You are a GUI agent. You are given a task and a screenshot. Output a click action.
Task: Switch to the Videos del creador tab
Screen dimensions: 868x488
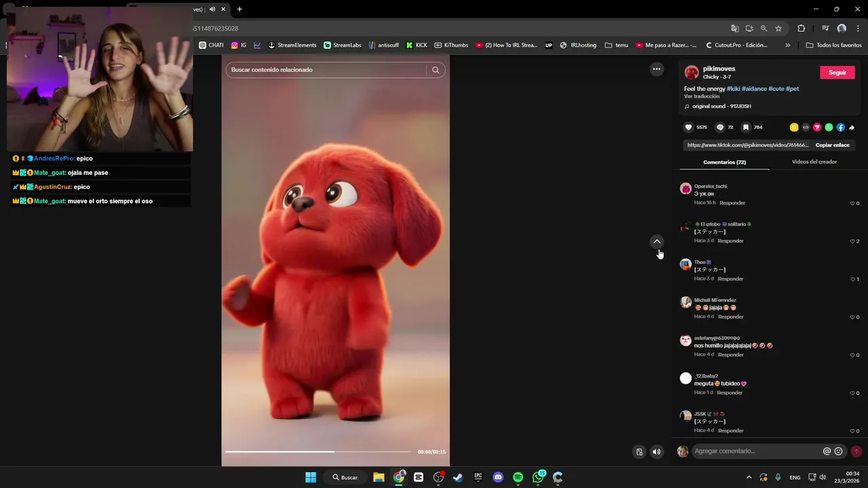(814, 162)
